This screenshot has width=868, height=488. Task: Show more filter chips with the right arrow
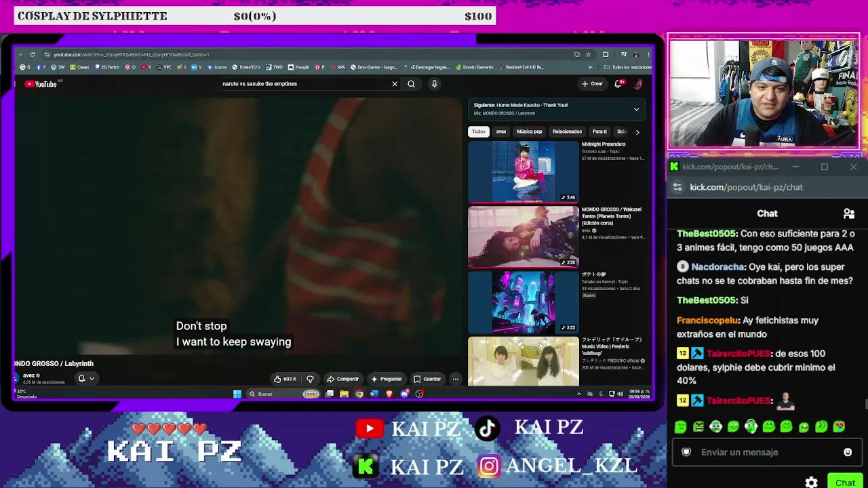(x=637, y=132)
